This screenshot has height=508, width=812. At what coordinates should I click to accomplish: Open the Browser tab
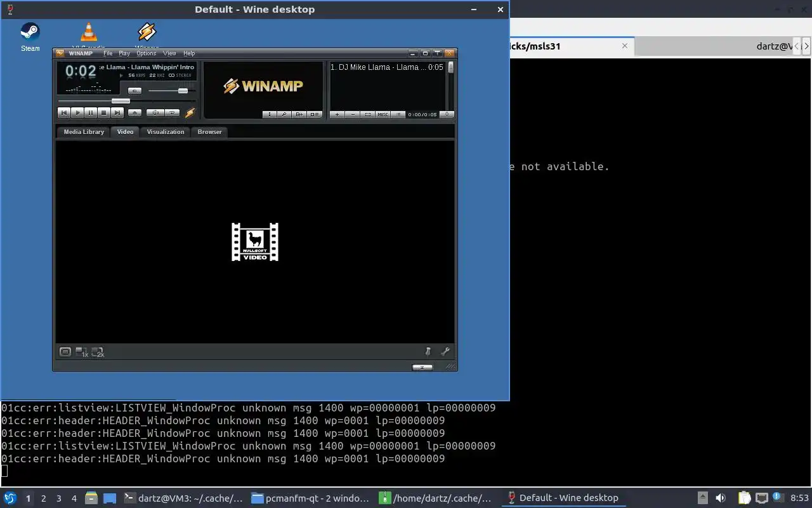coord(209,131)
